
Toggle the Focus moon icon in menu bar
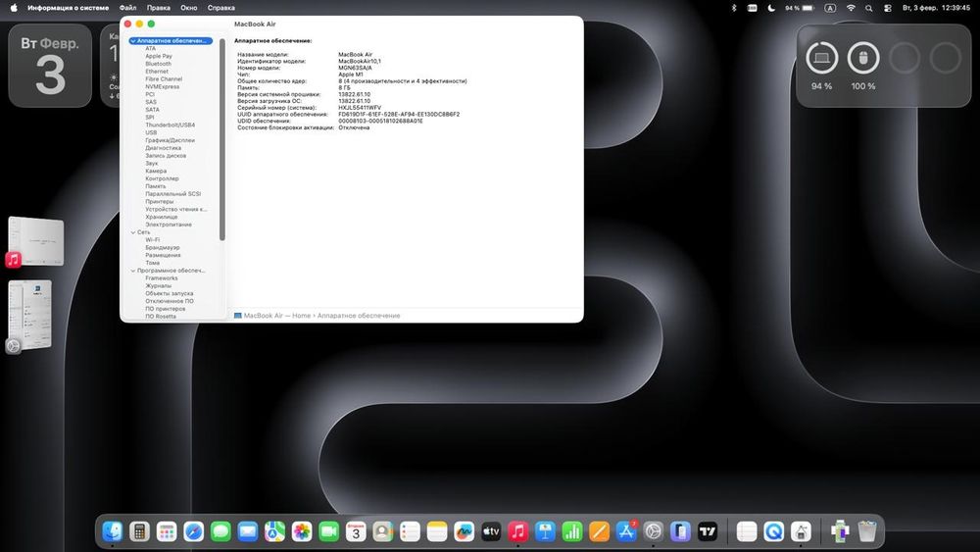(x=770, y=8)
